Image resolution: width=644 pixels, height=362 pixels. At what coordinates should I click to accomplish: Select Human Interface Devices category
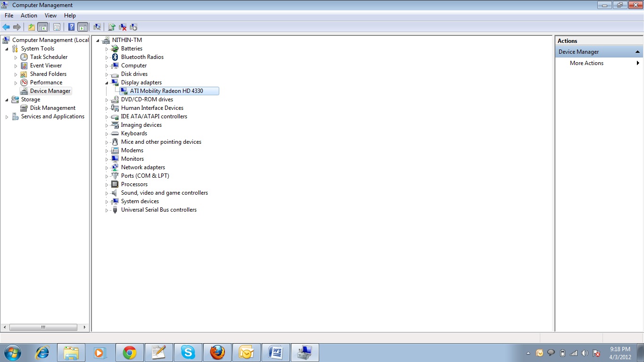[x=152, y=108]
